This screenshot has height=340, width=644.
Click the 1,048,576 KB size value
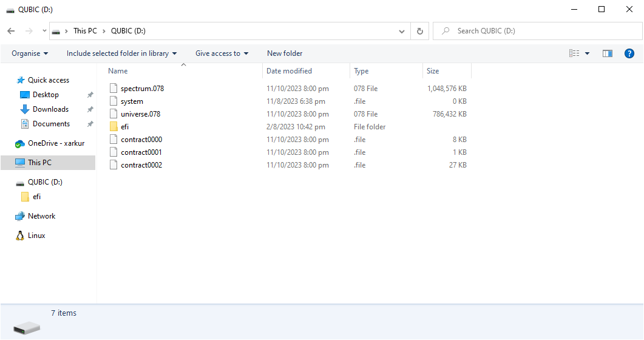(447, 88)
